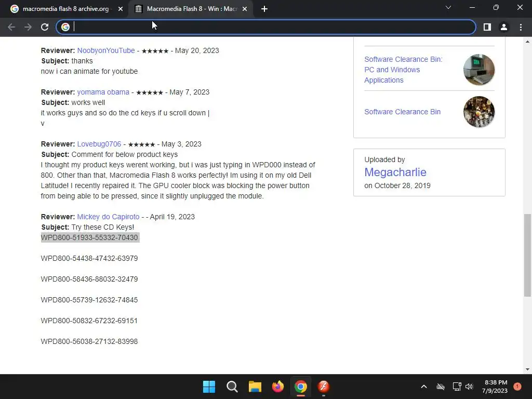Open reviewer NoobyonYouTube profile
This screenshot has width=532, height=399.
106,50
